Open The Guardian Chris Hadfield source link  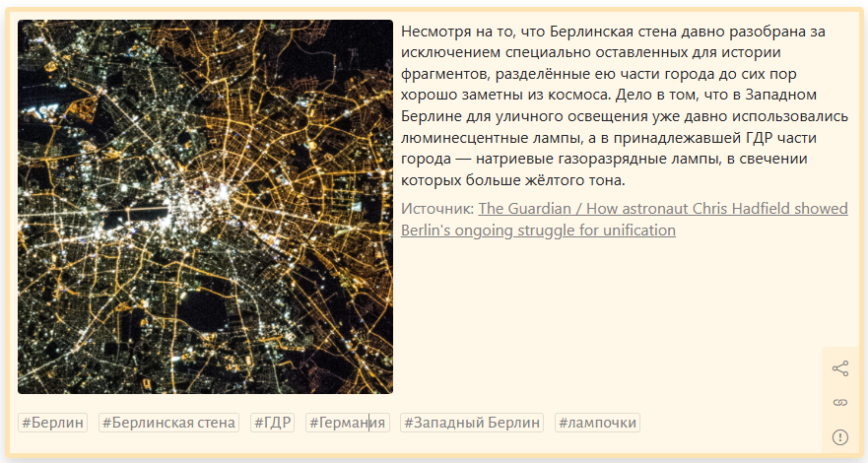click(x=625, y=219)
